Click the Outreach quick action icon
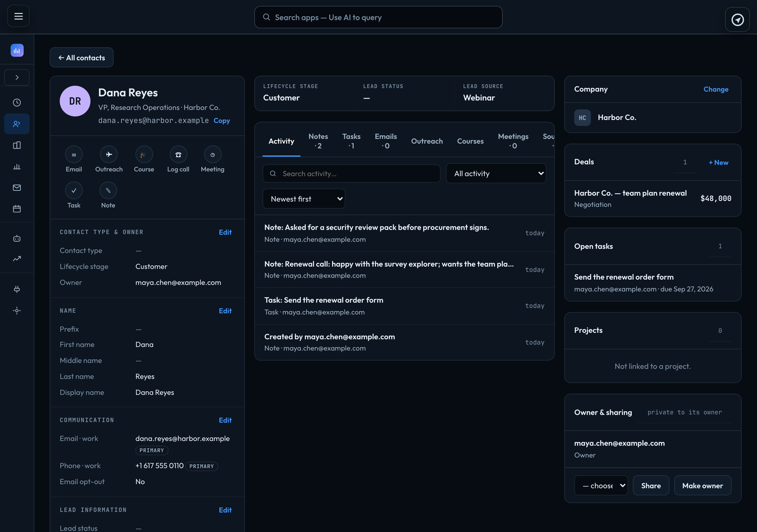 click(109, 154)
